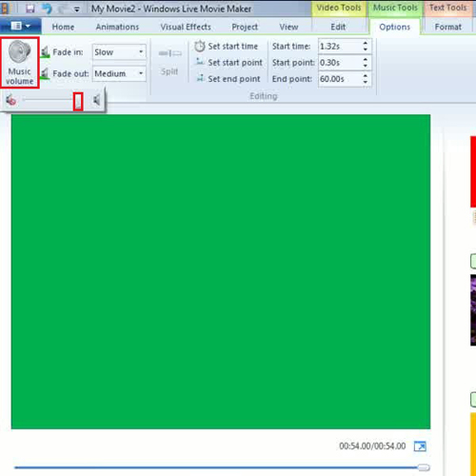Click the Set start time clock icon
This screenshot has width=476, height=476.
(x=200, y=47)
